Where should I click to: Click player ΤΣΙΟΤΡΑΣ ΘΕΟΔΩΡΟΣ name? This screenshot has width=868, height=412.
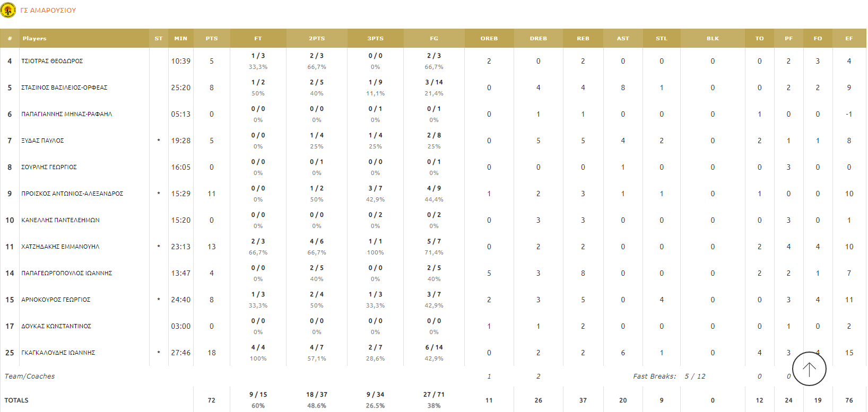[x=52, y=61]
